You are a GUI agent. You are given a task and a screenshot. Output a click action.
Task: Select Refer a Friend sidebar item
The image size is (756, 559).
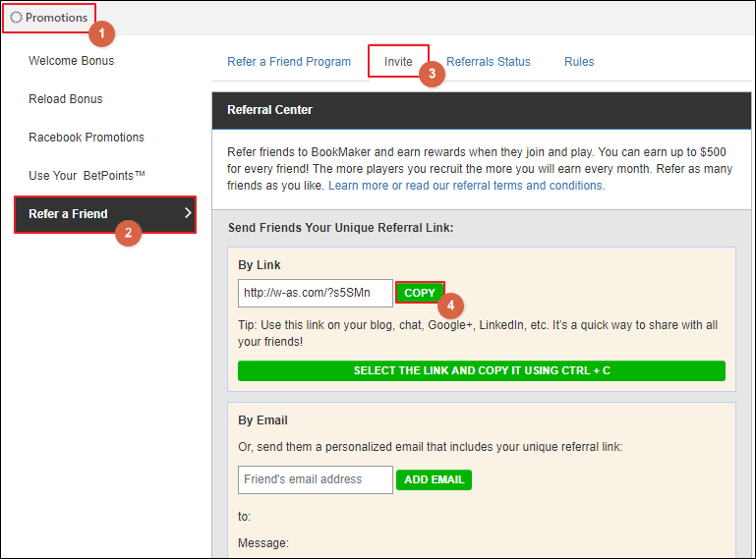coord(105,214)
